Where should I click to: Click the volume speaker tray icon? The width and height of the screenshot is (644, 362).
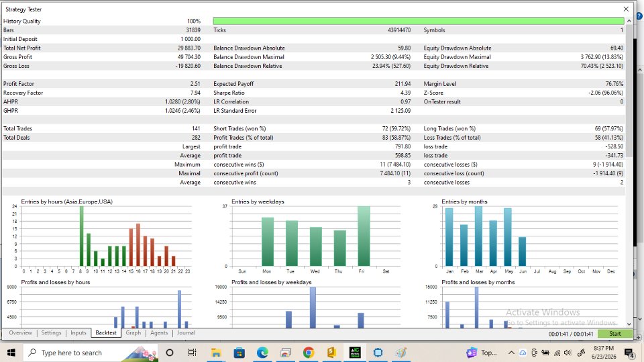coord(568,353)
